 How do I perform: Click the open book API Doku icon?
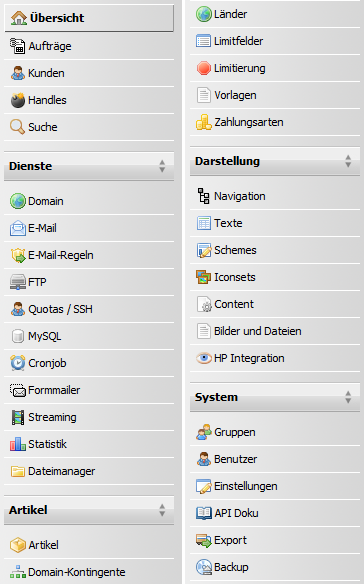(x=203, y=513)
